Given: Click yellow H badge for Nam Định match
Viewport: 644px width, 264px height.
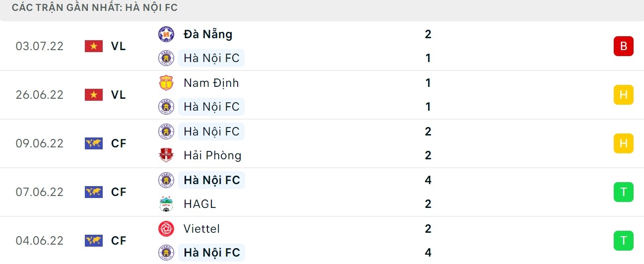Looking at the screenshot, I should point(623,95).
